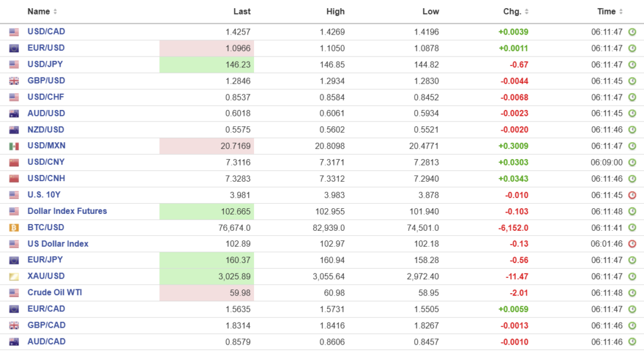The image size is (644, 351).
Task: Click the green clock icon in USD/CAD row
Action: (632, 31)
